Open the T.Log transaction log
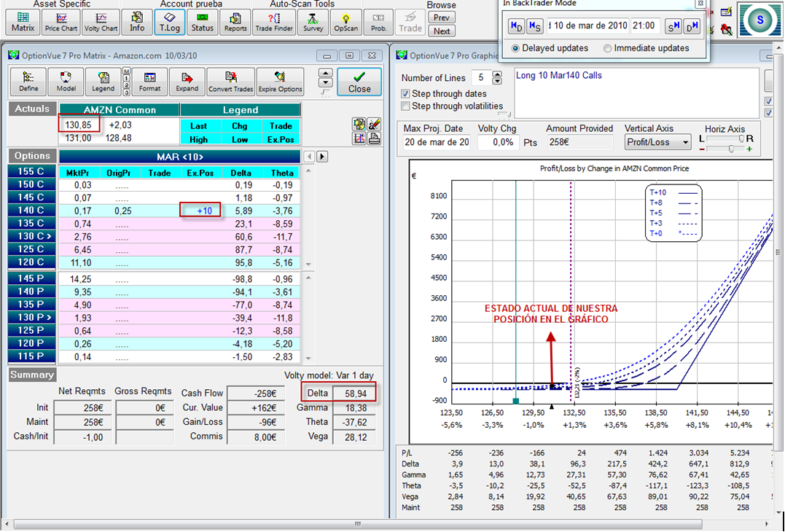Screen dimensions: 785x532 point(169,21)
